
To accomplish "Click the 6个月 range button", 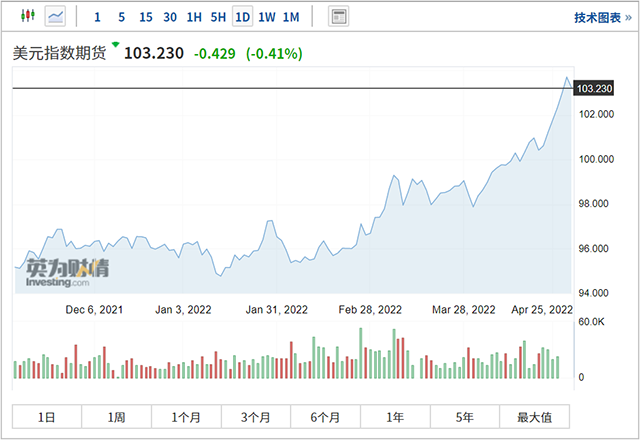I will pos(325,417).
